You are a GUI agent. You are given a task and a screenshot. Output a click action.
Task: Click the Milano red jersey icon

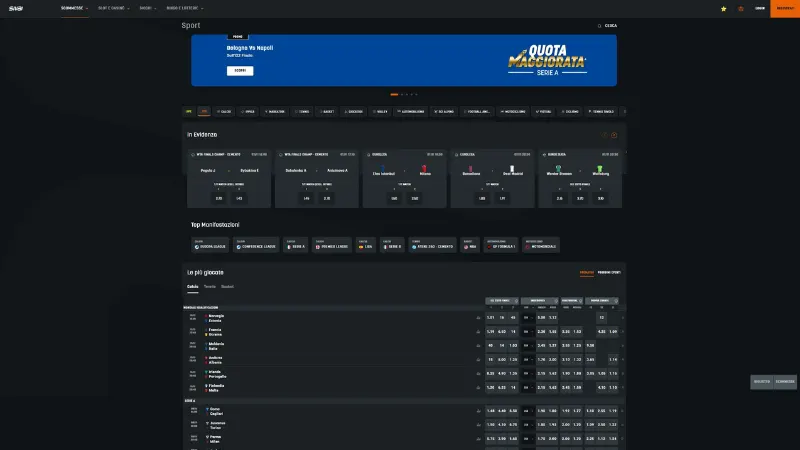424,168
